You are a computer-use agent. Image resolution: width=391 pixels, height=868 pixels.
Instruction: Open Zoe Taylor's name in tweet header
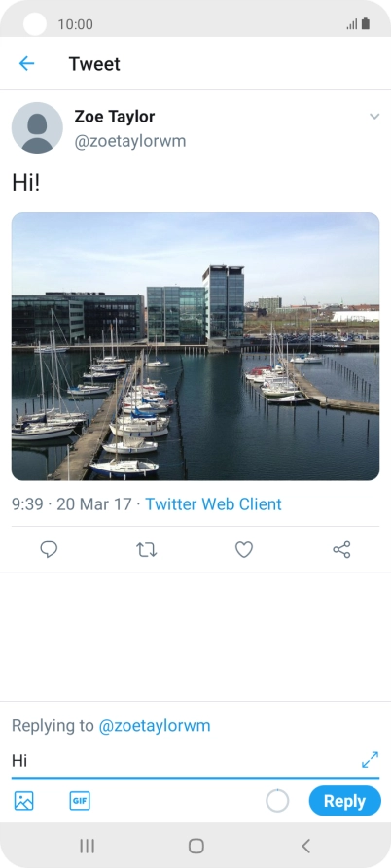pos(115,117)
